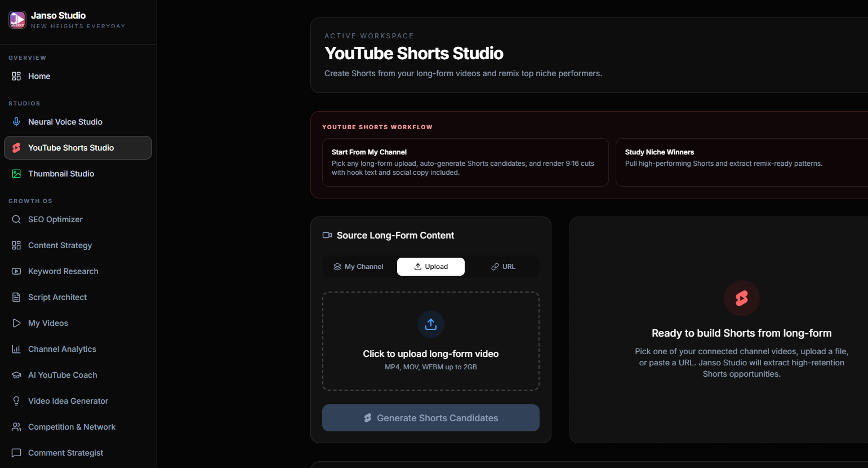Click 'Ready to build Shorts from long-form' text
This screenshot has height=468, width=868.
tap(742, 333)
